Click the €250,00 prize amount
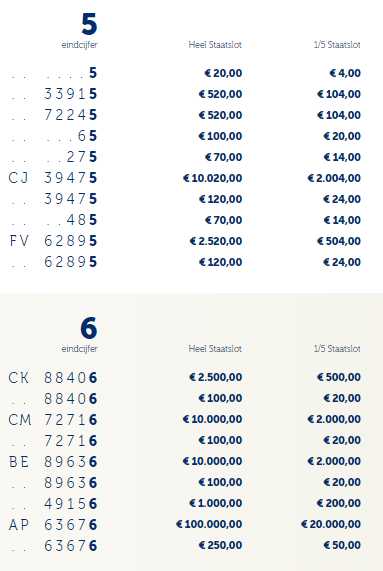The image size is (383, 571). 220,546
